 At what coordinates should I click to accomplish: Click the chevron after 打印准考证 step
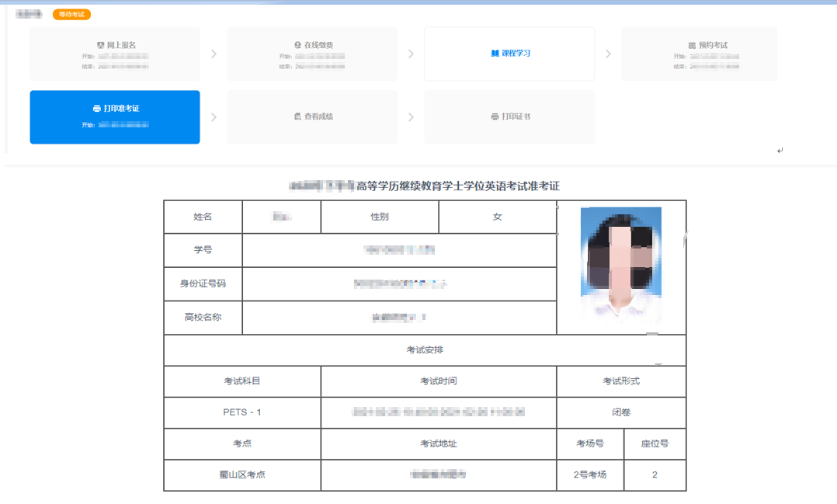[x=214, y=117]
